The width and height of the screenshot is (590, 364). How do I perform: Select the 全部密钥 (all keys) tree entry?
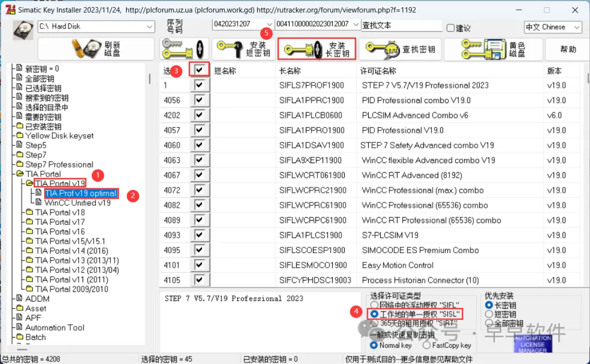[39, 79]
